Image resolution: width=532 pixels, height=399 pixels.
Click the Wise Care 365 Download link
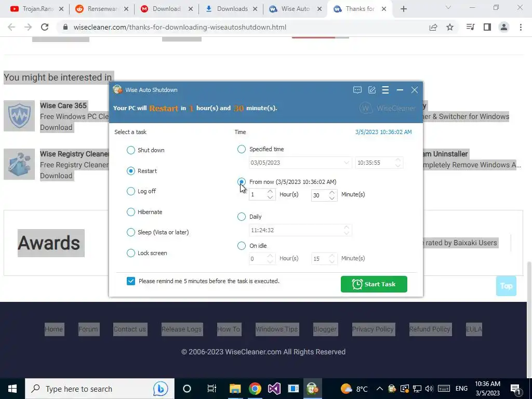(x=56, y=127)
